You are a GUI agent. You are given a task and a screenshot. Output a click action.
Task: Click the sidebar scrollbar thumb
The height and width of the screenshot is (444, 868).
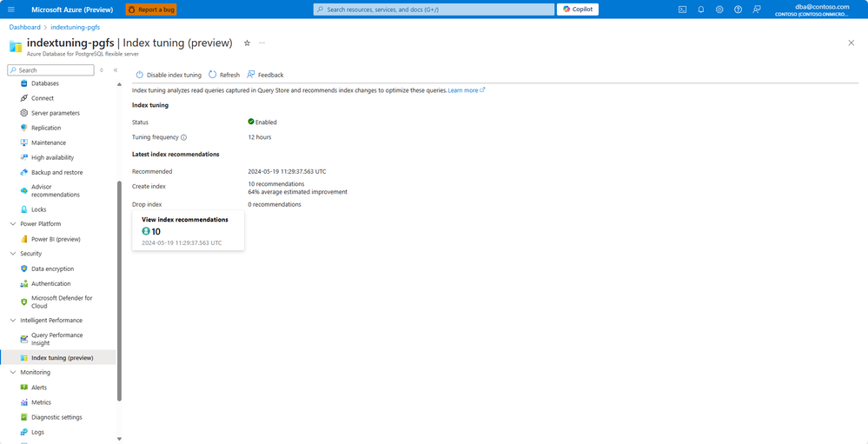119,291
